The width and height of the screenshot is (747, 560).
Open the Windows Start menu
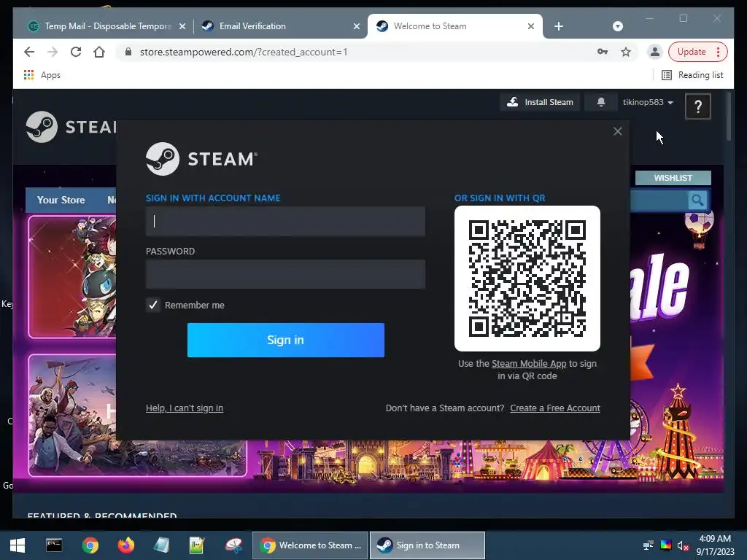pyautogui.click(x=18, y=545)
